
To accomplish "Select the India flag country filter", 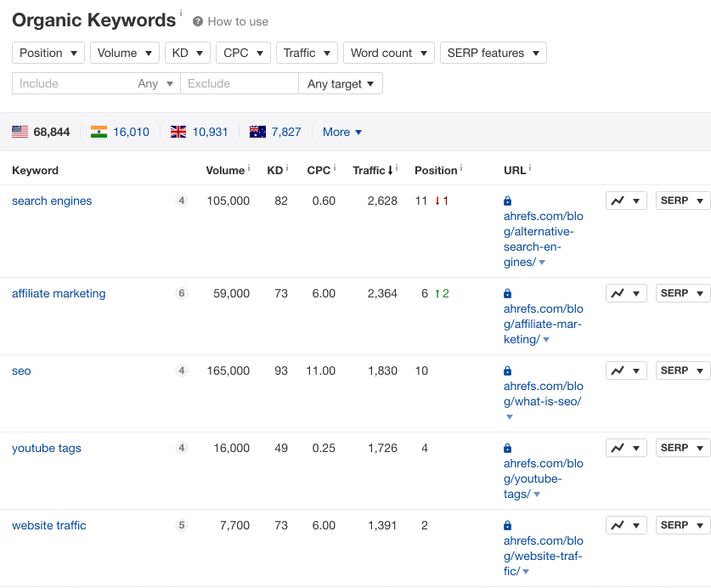I will [99, 132].
